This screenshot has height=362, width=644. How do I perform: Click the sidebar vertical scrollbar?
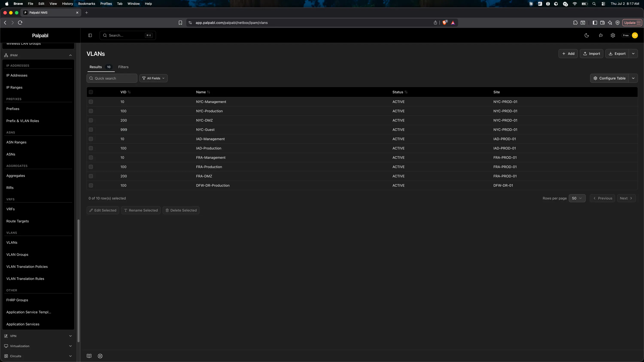pyautogui.click(x=78, y=281)
